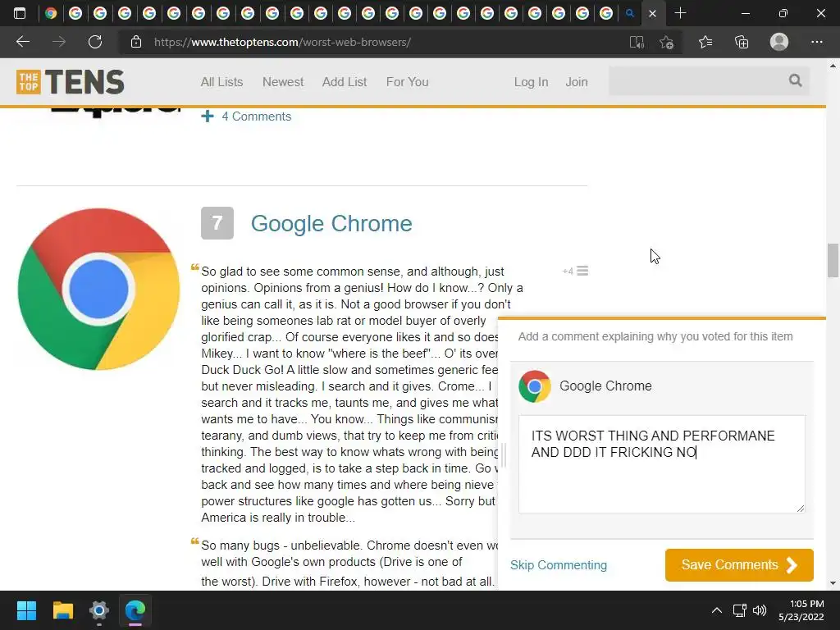Screen dimensions: 840x630
Task: Open the Google Chrome item title link
Action: [x=331, y=223]
